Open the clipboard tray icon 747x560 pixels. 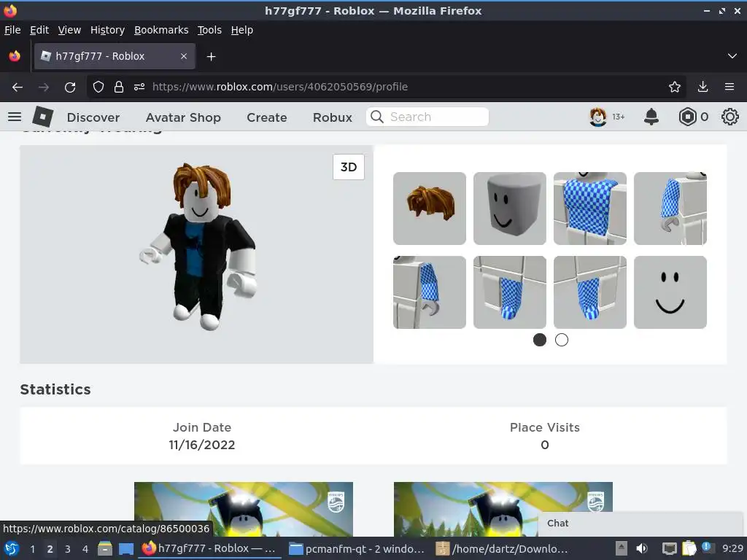point(689,548)
